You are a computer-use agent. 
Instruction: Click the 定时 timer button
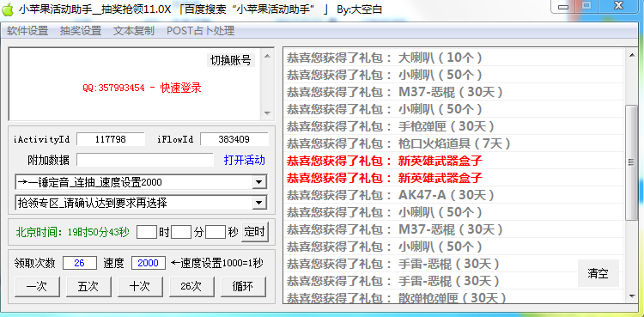(255, 232)
